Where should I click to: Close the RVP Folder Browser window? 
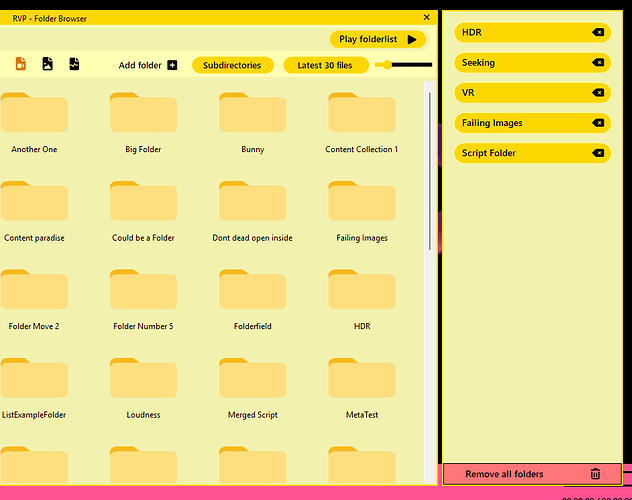point(427,17)
